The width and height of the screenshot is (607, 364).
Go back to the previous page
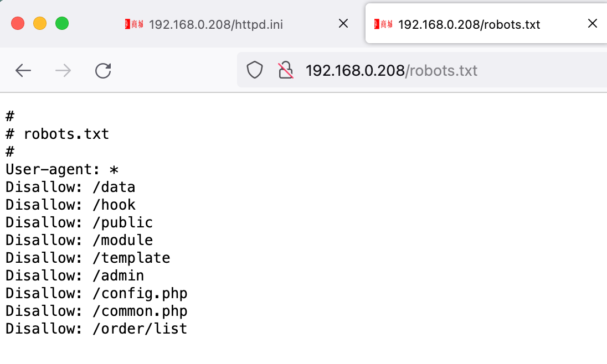pos(23,71)
